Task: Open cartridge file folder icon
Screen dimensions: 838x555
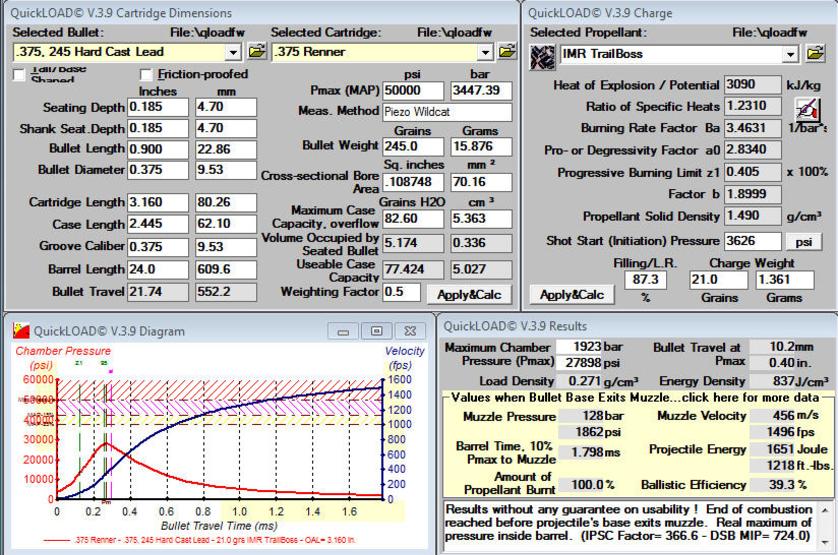Action: click(510, 50)
